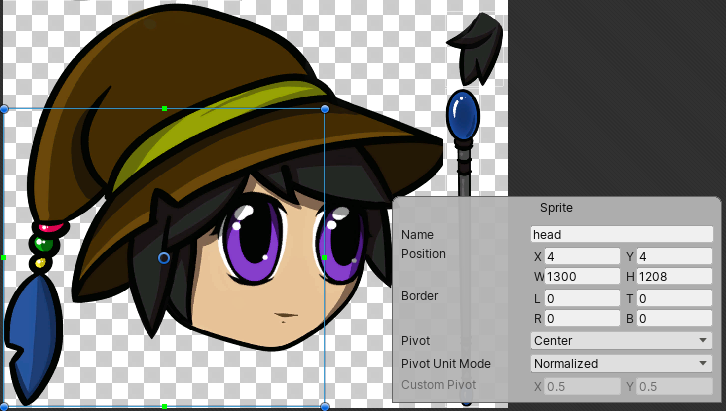The height and width of the screenshot is (411, 726).
Task: Select the green border handle on top edge
Action: (164, 108)
